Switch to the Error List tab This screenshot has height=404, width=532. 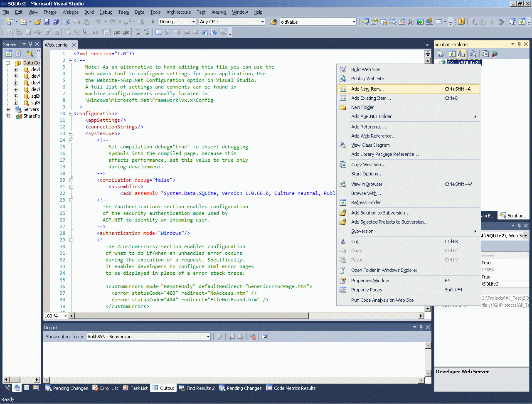[105, 388]
